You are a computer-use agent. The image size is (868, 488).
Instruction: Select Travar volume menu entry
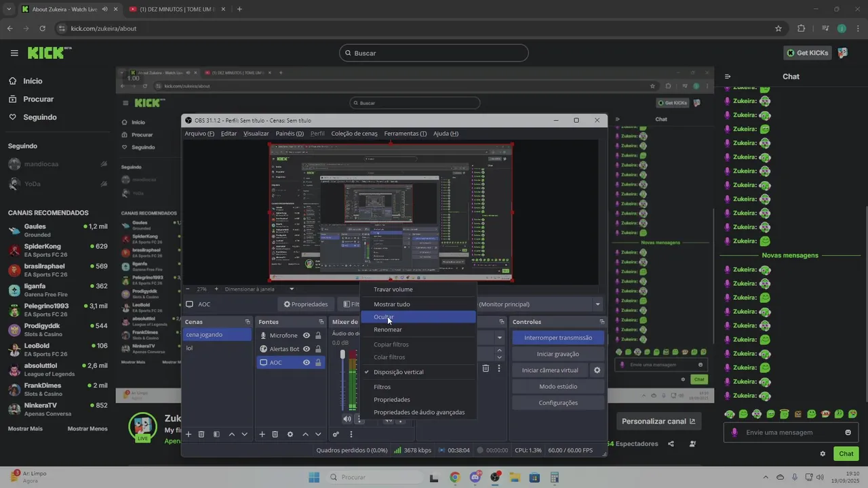point(417,289)
